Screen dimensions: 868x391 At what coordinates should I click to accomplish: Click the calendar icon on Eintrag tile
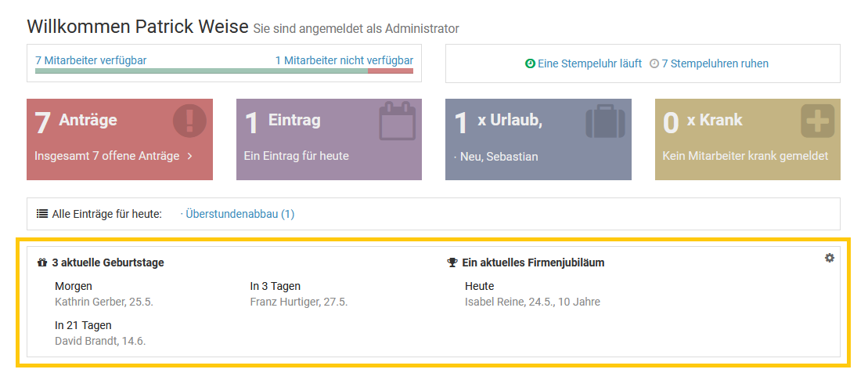pos(398,121)
